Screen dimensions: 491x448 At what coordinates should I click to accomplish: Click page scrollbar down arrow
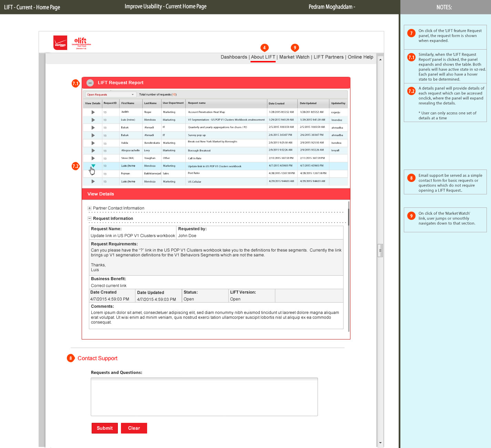click(x=380, y=443)
